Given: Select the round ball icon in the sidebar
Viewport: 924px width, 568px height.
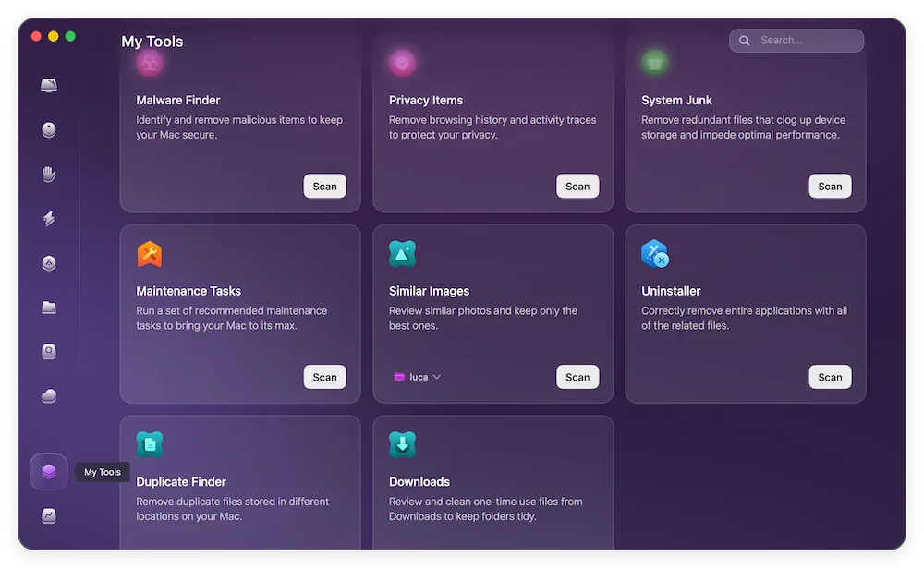Looking at the screenshot, I should 49,129.
